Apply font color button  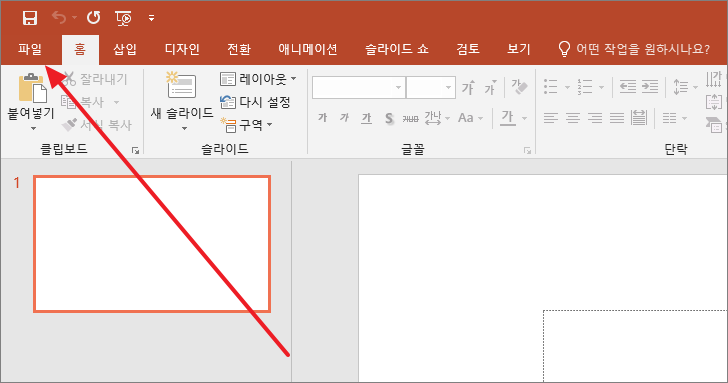pos(507,118)
